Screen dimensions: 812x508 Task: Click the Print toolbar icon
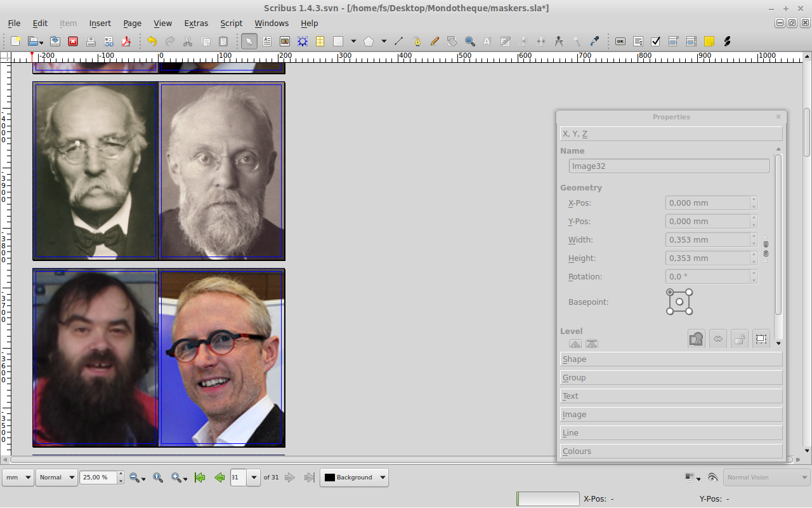[91, 41]
